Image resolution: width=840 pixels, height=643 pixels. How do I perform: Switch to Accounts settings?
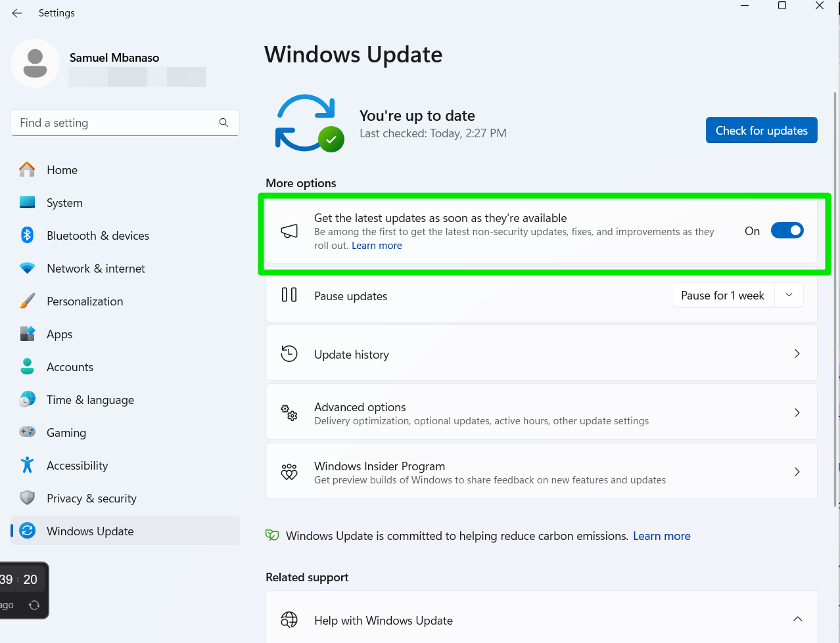70,366
